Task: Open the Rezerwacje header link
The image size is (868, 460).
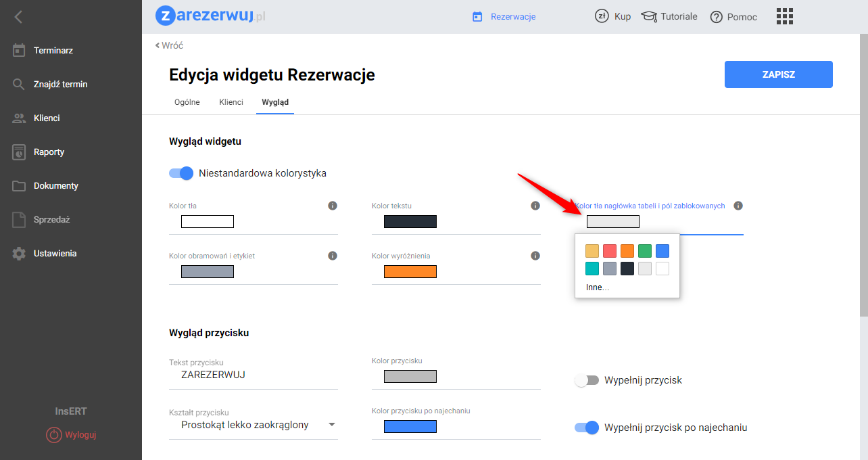Action: tap(513, 16)
